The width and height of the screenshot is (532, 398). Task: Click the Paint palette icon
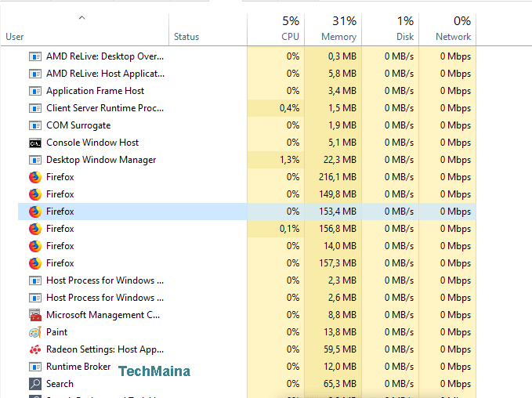click(x=35, y=332)
